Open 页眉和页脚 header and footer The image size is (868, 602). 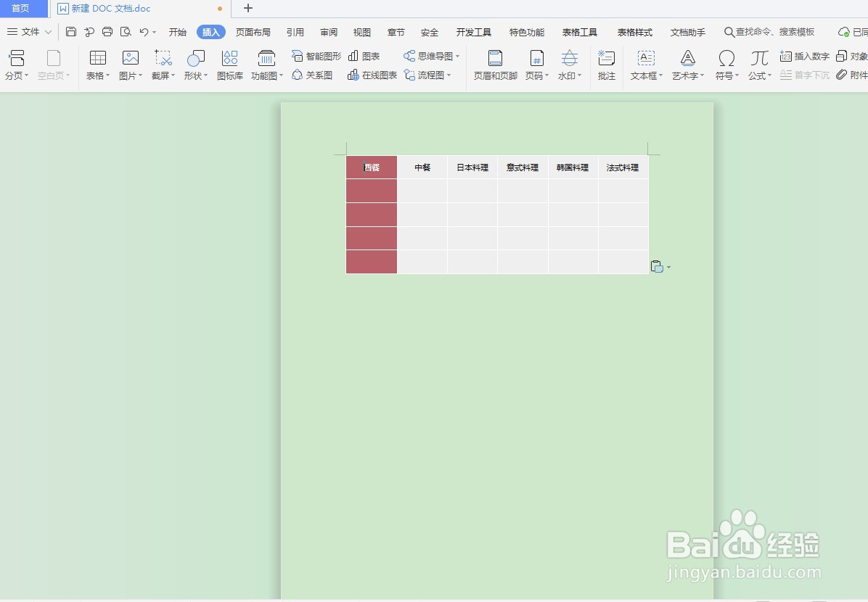tap(496, 65)
